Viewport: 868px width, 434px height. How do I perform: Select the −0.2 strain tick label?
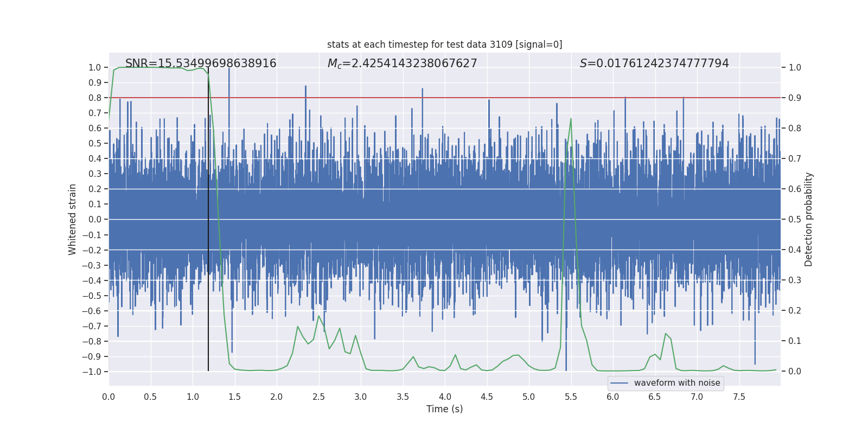click(x=92, y=250)
